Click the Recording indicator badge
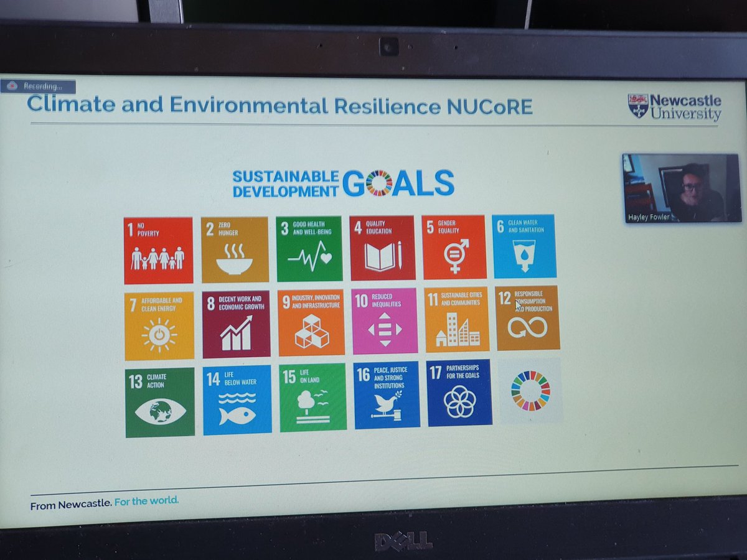The image size is (747, 560). click(x=38, y=86)
